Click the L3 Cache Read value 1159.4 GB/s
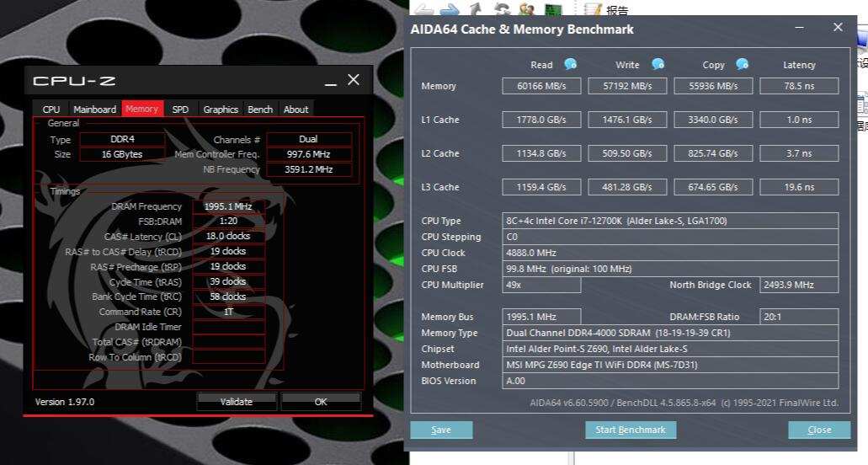 (541, 187)
